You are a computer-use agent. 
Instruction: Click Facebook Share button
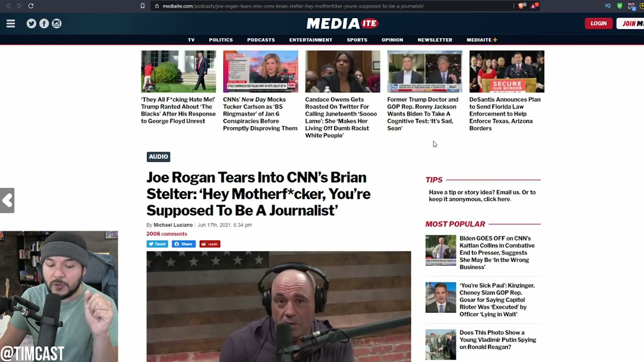coord(183,244)
